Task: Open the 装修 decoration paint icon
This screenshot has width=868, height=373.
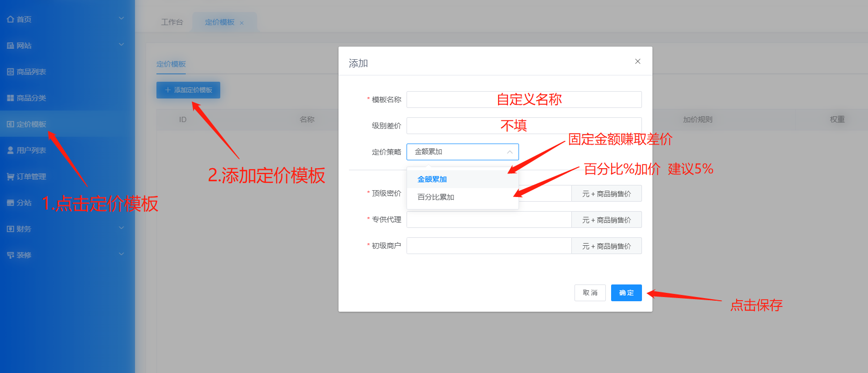Action: point(10,255)
